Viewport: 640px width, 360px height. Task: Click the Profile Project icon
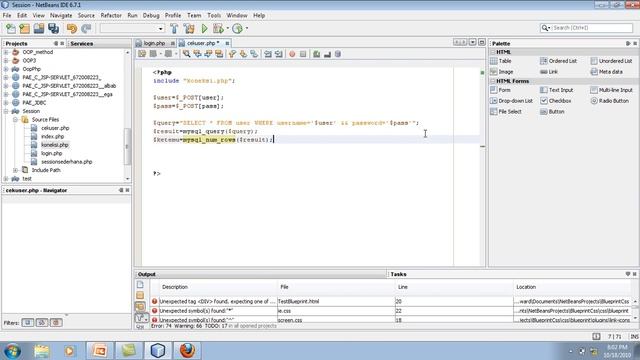(x=237, y=29)
